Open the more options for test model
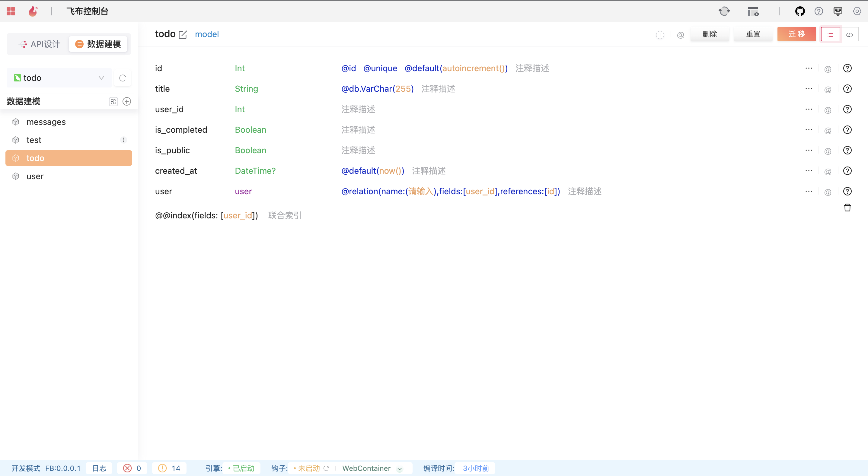Screen dimensions: 868x476 pos(124,140)
